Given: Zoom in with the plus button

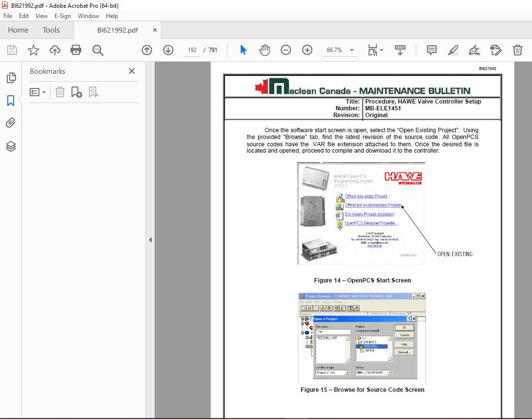Looking at the screenshot, I should pos(307,50).
